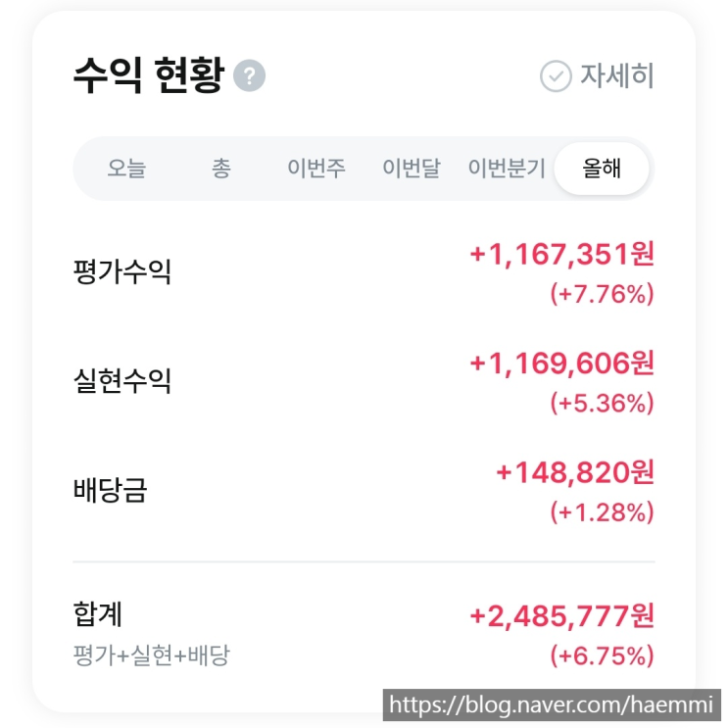Viewport: 728px width, 728px height.
Task: Click the 평가수익 row label
Action: pyautogui.click(x=122, y=271)
